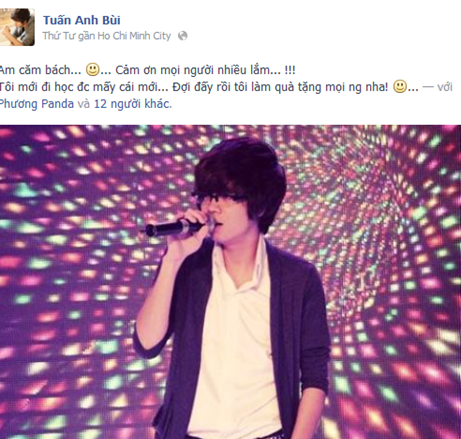The height and width of the screenshot is (439, 461).
Task: Show the '12 người khác' tagged people list
Action: [133, 104]
